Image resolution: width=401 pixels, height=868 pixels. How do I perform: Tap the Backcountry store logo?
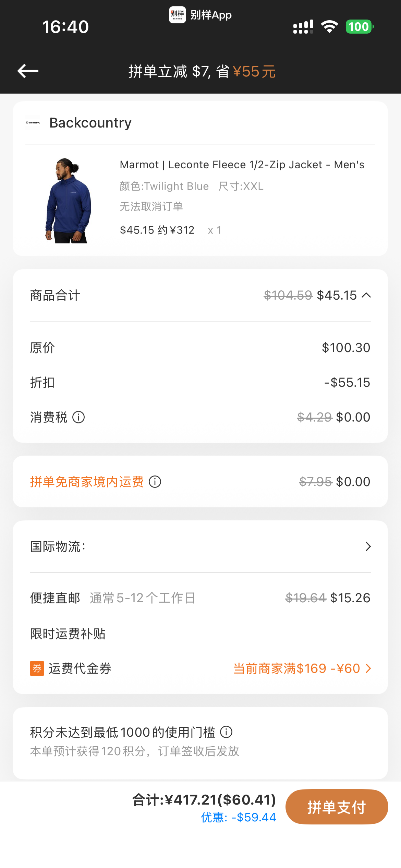pyautogui.click(x=33, y=123)
